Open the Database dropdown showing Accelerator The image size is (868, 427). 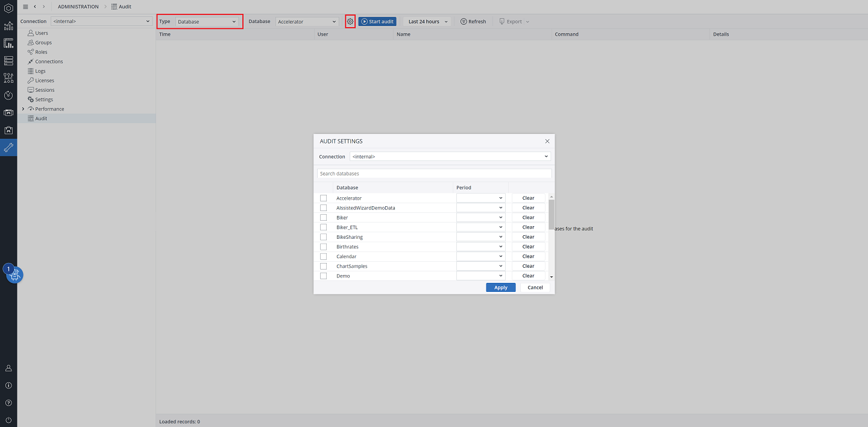[307, 22]
